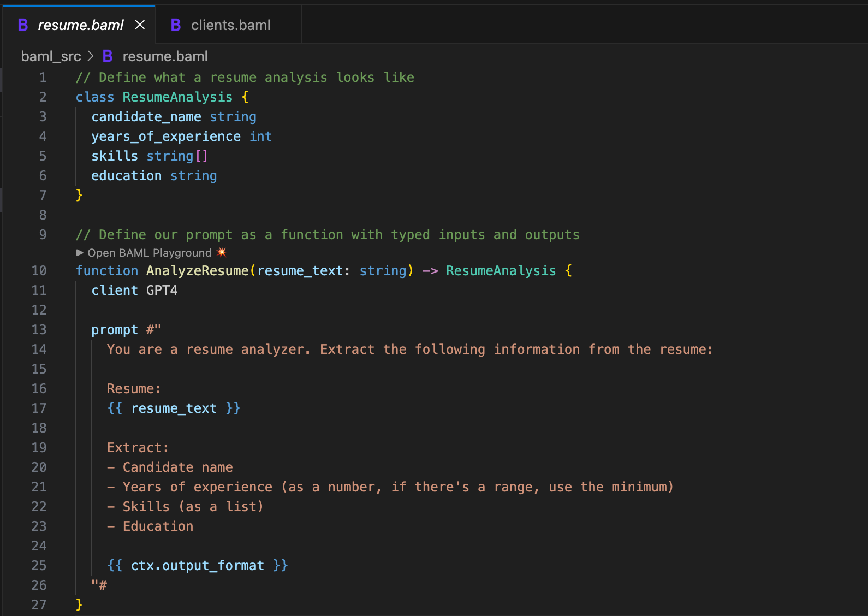Click the closing "# on line 26
Viewport: 868px width, 616px height.
point(99,585)
